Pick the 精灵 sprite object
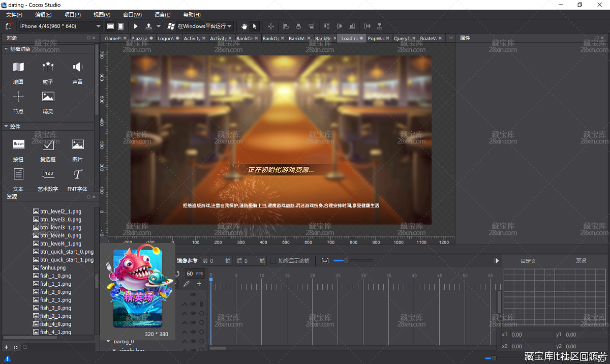The height and width of the screenshot is (364, 610). [x=48, y=97]
